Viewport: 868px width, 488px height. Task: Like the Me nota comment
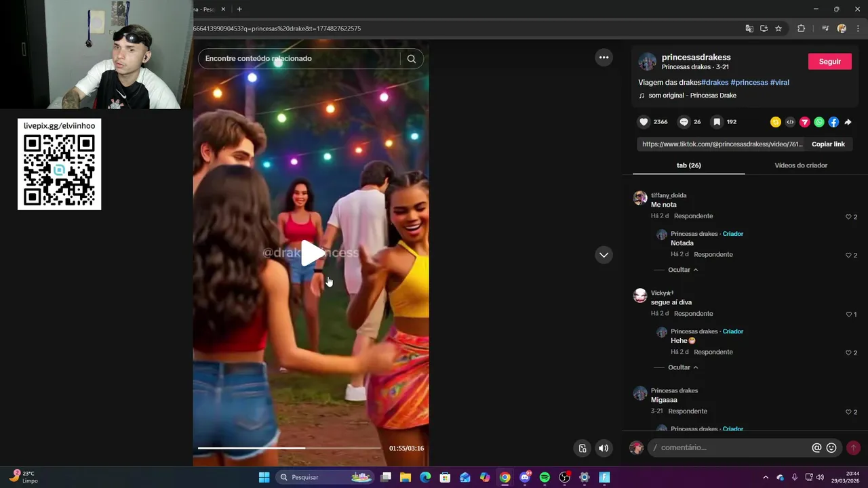click(x=848, y=217)
